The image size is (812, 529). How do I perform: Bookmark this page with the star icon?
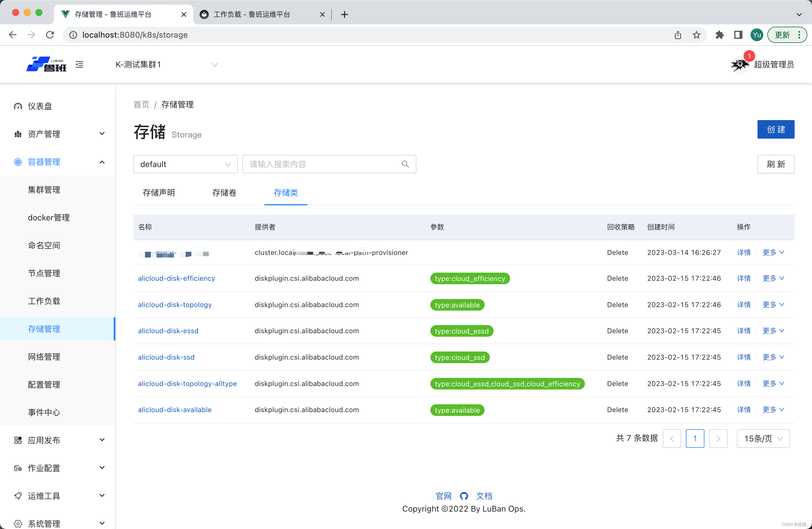(696, 35)
